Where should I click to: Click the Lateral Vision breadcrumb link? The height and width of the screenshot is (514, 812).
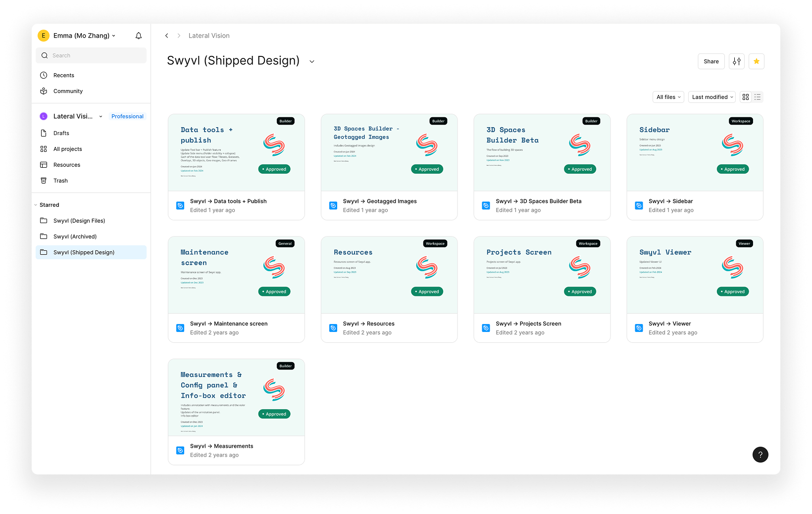[x=209, y=36]
